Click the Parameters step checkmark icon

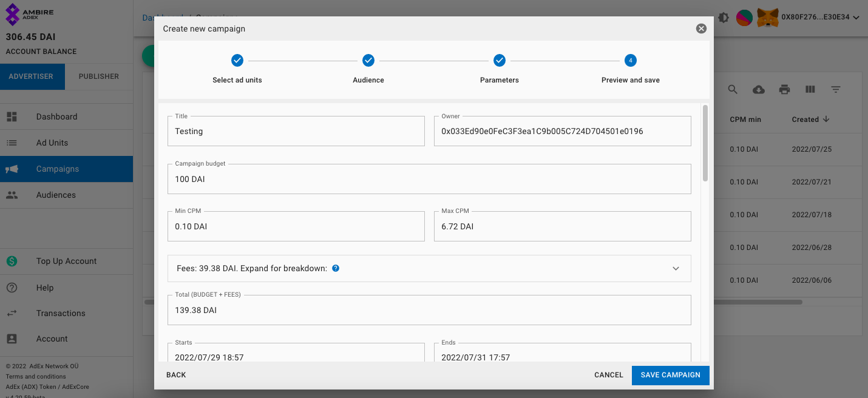coord(500,61)
